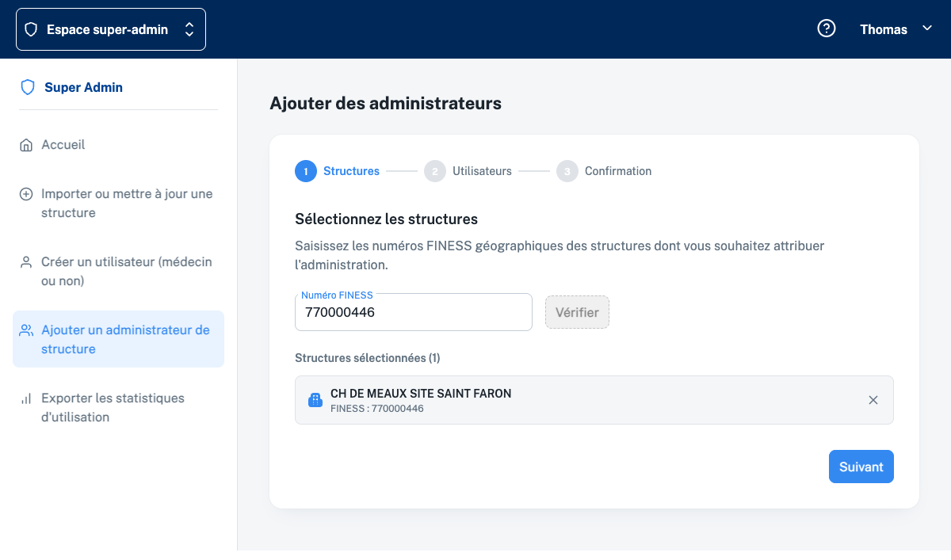The height and width of the screenshot is (560, 951).
Task: Click the shield icon inside the workspace selector
Action: tap(32, 29)
